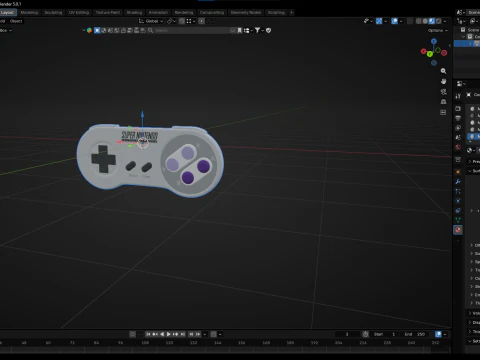Click the colorful asset shelf catalog icon
This screenshot has height=360, width=480.
point(89,30)
